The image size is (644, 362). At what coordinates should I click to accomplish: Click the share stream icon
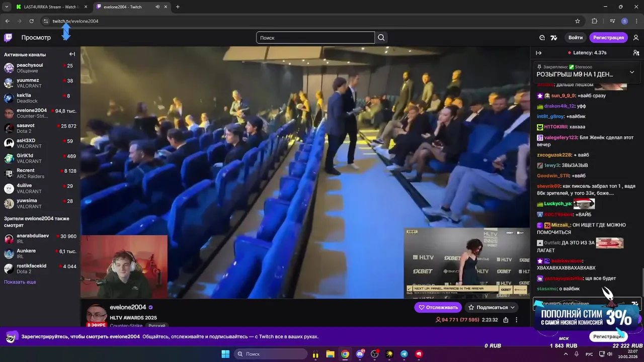tap(506, 320)
